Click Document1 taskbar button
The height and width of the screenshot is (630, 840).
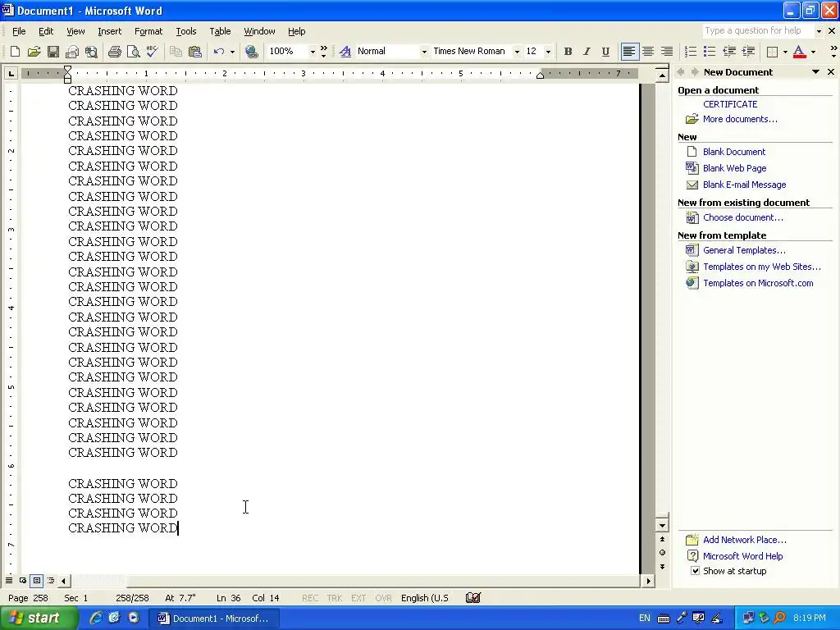[x=214, y=619]
